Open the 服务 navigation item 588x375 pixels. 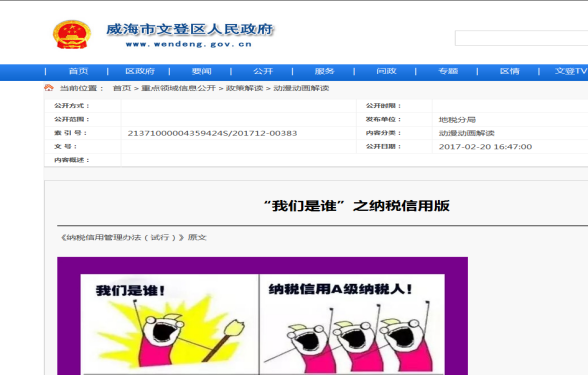324,71
